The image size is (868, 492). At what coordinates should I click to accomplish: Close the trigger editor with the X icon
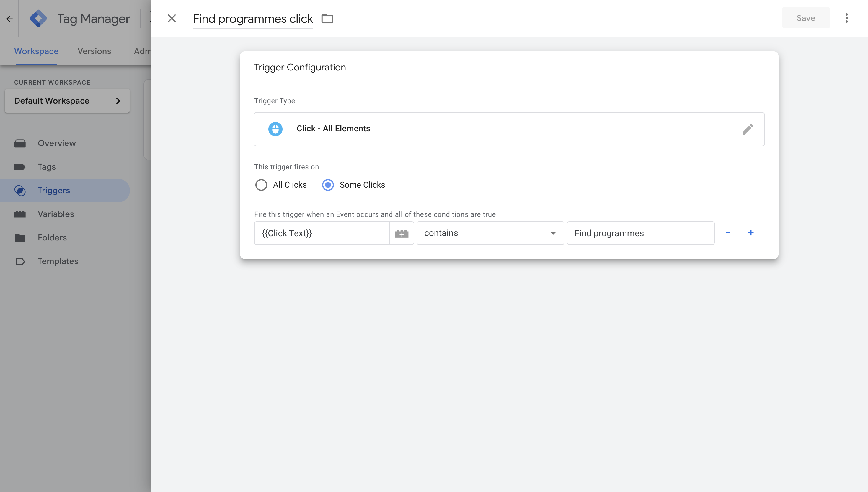(172, 18)
